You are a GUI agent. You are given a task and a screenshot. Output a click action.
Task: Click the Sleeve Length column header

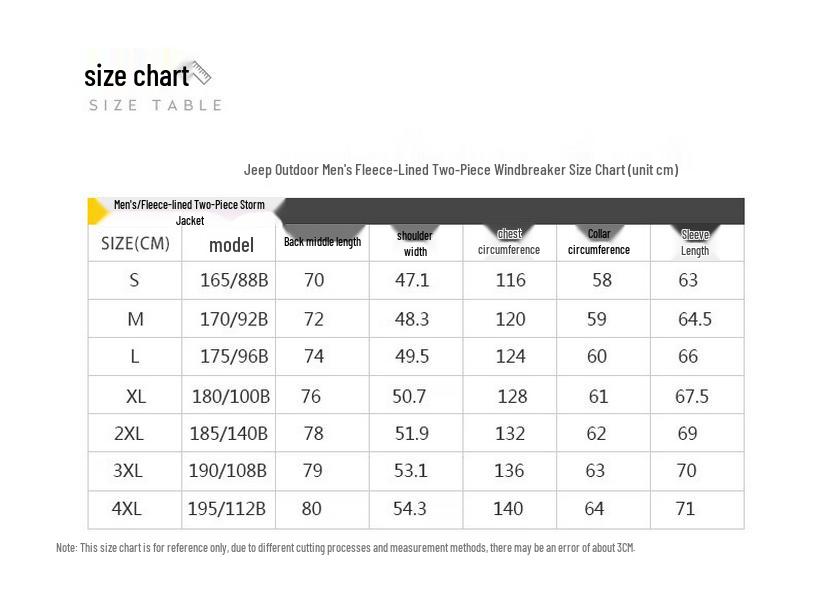[695, 243]
